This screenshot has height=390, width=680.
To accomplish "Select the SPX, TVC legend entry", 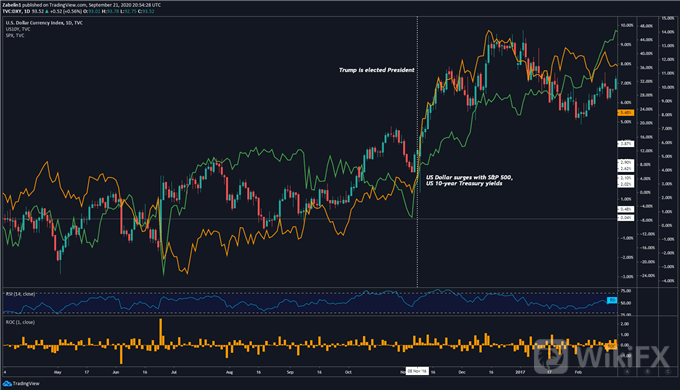I will (x=15, y=36).
